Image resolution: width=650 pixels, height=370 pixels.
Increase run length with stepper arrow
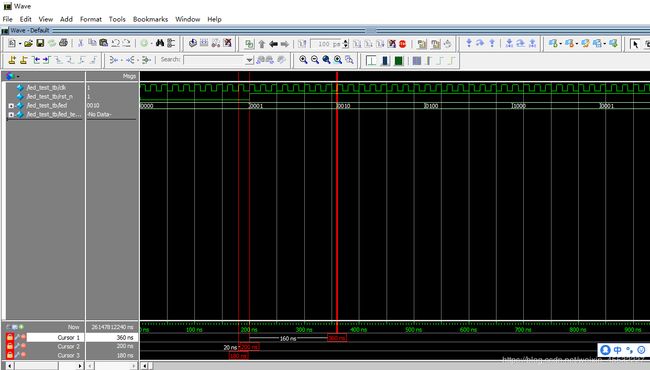tap(346, 41)
